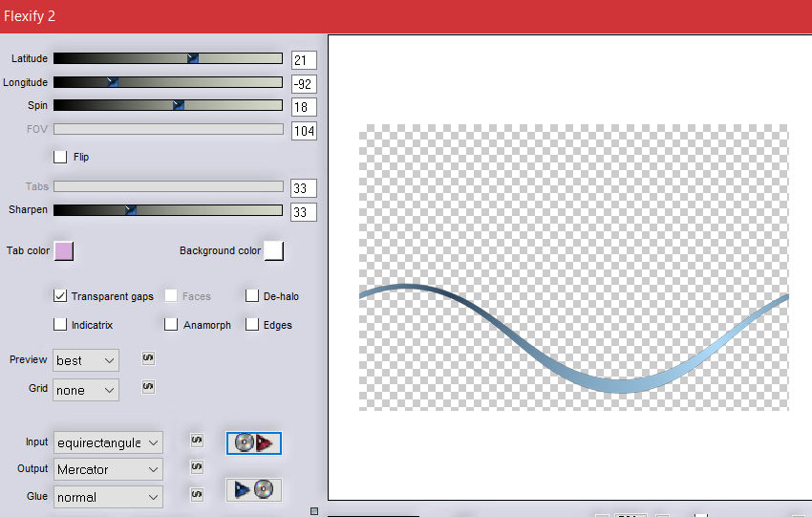
Task: Enable the Indicatrix checkbox
Action: point(60,324)
